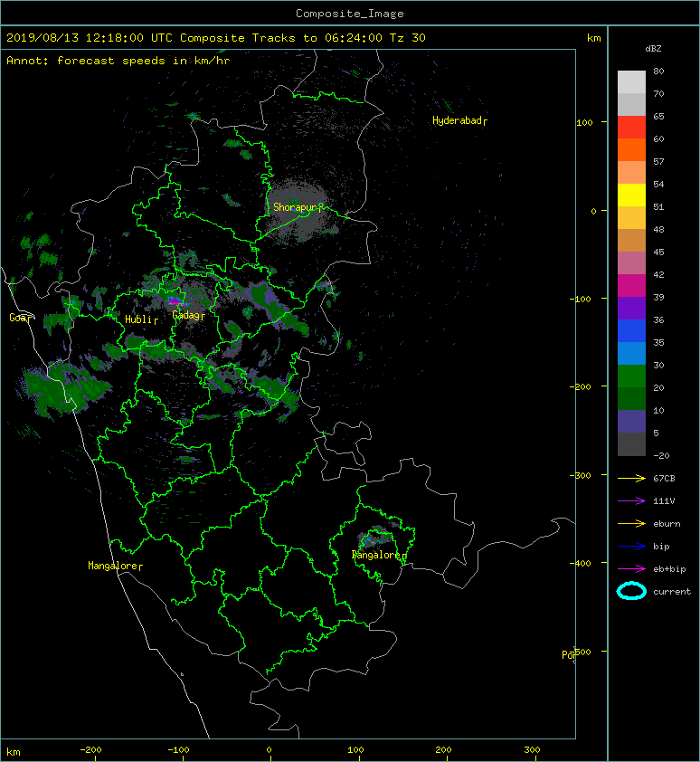
Task: Click the '300' tick on the horizontal axis
Action: point(532,750)
